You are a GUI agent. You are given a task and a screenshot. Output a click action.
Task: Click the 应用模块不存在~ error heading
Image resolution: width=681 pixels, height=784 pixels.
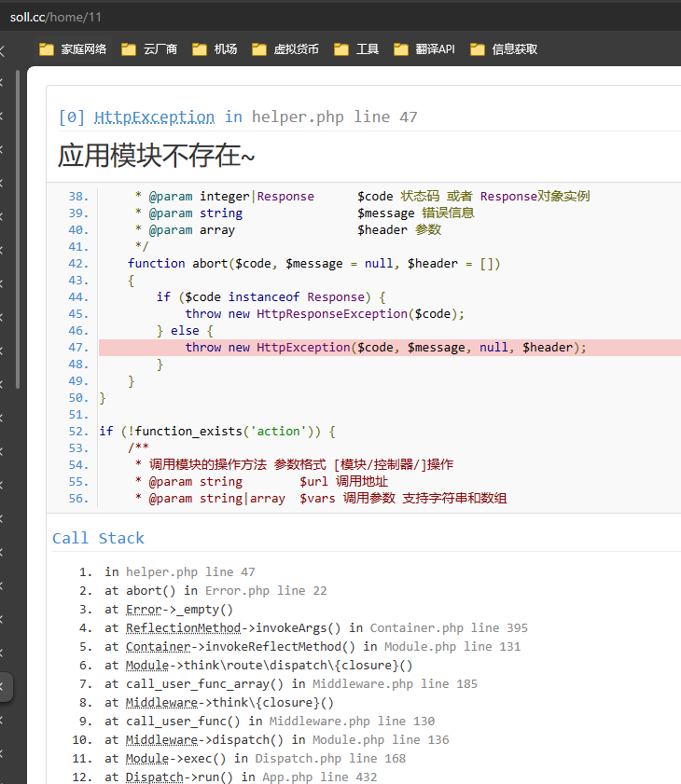click(156, 155)
